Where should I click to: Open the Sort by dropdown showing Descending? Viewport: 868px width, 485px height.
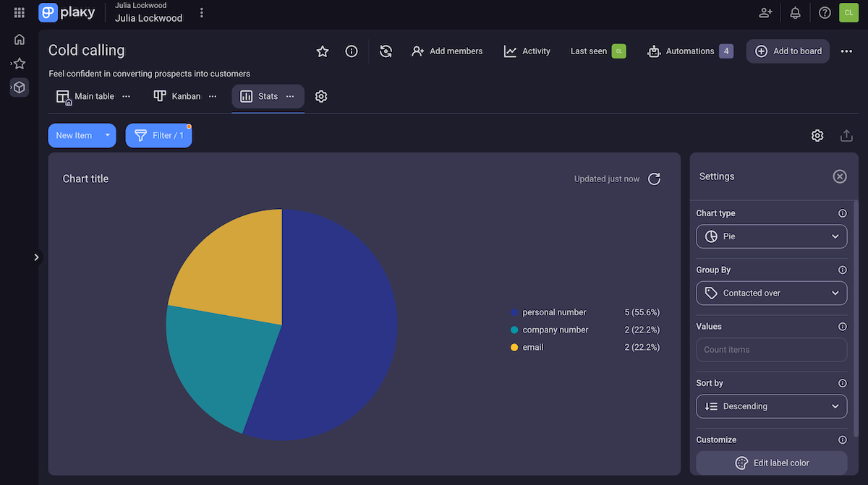click(771, 406)
